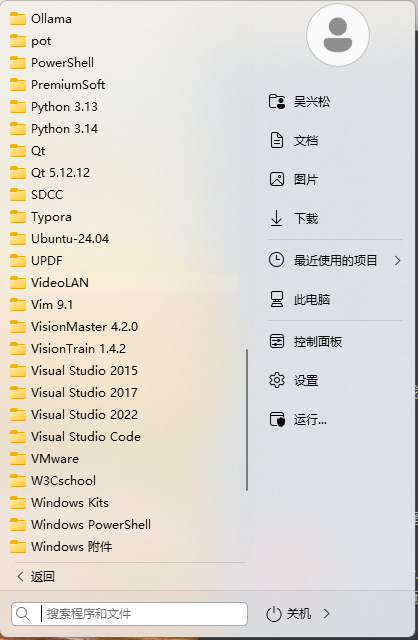Go back using the 返回 button
Viewport: 418px width, 640px height.
point(36,577)
